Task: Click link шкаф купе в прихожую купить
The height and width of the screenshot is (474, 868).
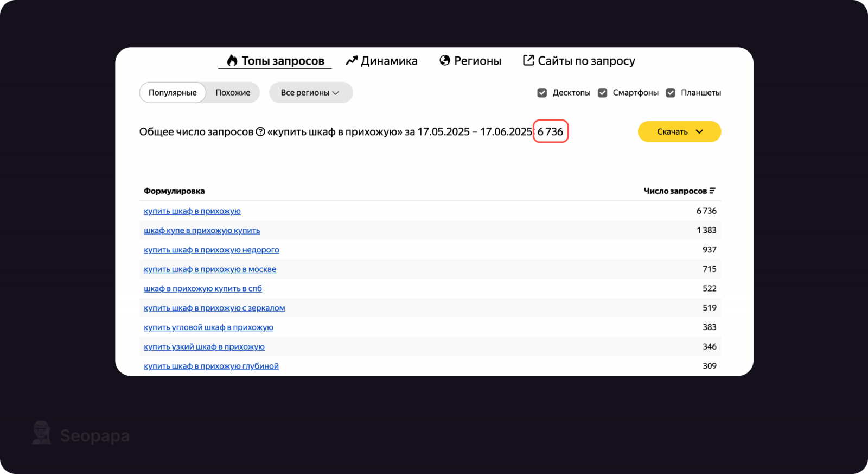Action: (x=202, y=231)
